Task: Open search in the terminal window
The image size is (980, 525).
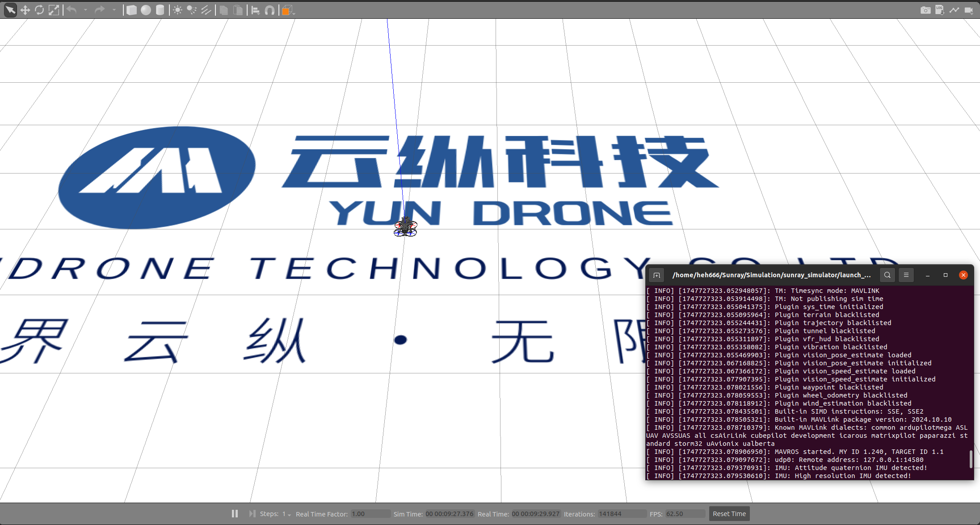Action: click(887, 275)
